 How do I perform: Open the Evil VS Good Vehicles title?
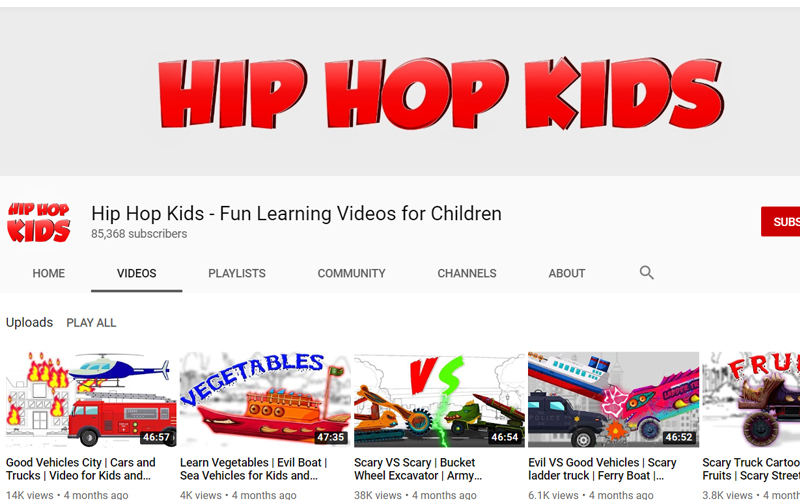pos(602,469)
